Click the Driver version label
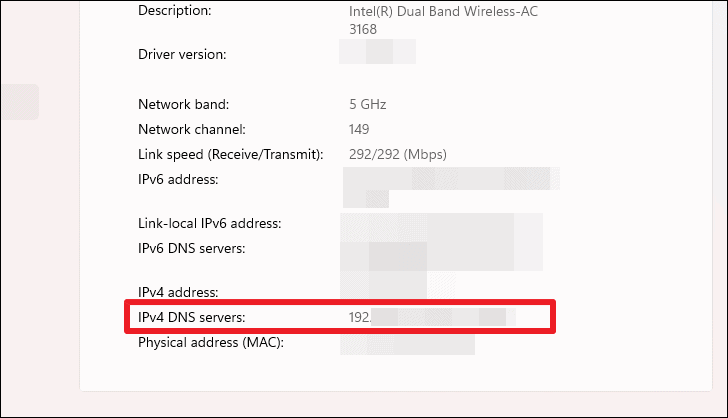The width and height of the screenshot is (728, 418). (182, 54)
